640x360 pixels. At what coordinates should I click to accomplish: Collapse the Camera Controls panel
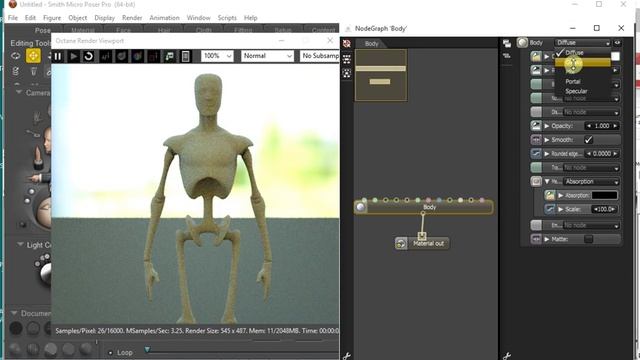pyautogui.click(x=18, y=92)
